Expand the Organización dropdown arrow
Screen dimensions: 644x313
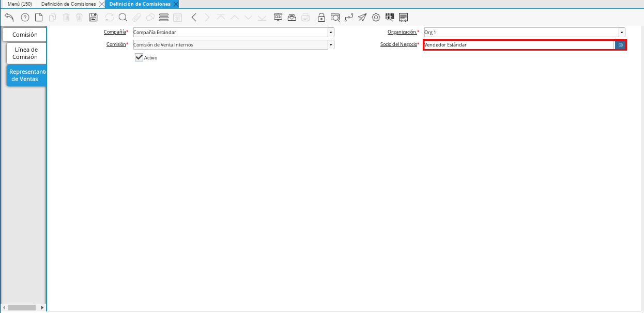pyautogui.click(x=622, y=32)
